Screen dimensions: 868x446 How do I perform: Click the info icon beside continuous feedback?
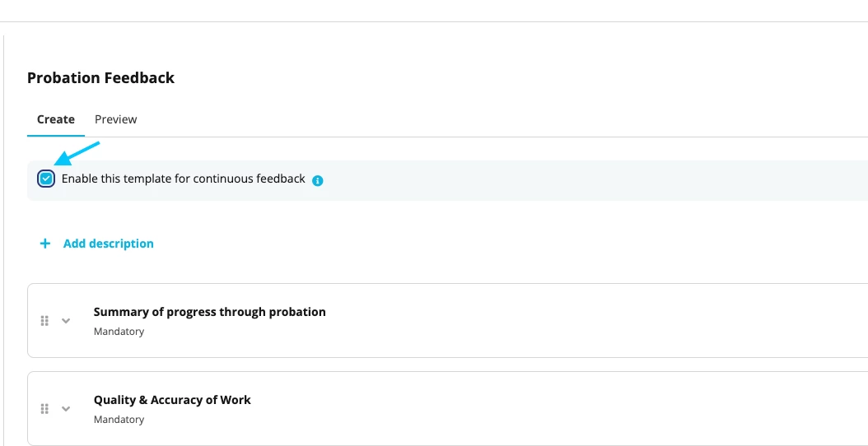318,181
